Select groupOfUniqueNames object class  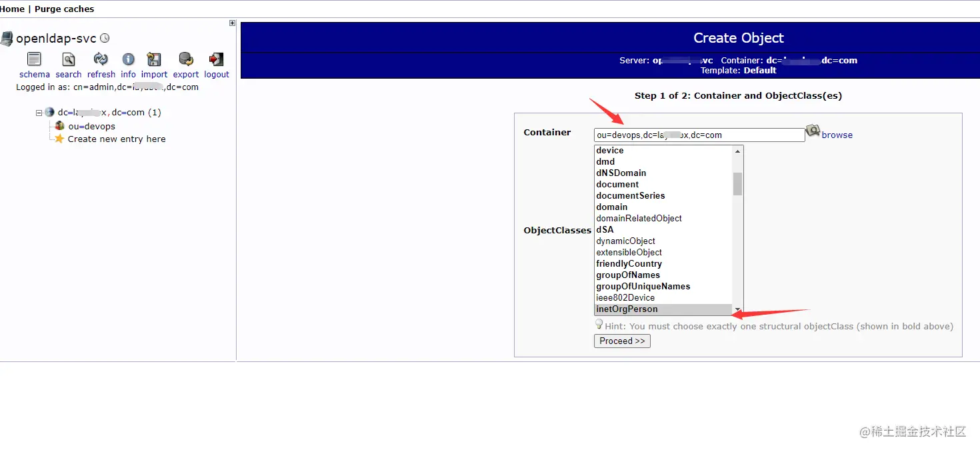(x=663, y=287)
